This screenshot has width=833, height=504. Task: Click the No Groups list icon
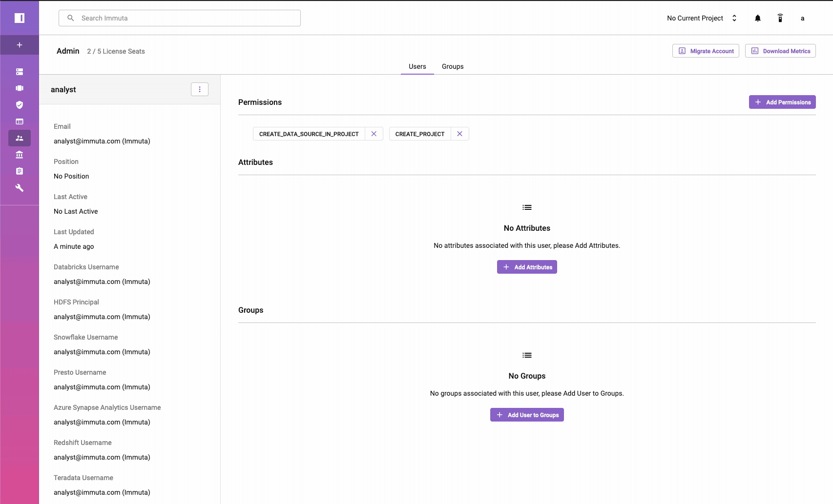(x=527, y=355)
